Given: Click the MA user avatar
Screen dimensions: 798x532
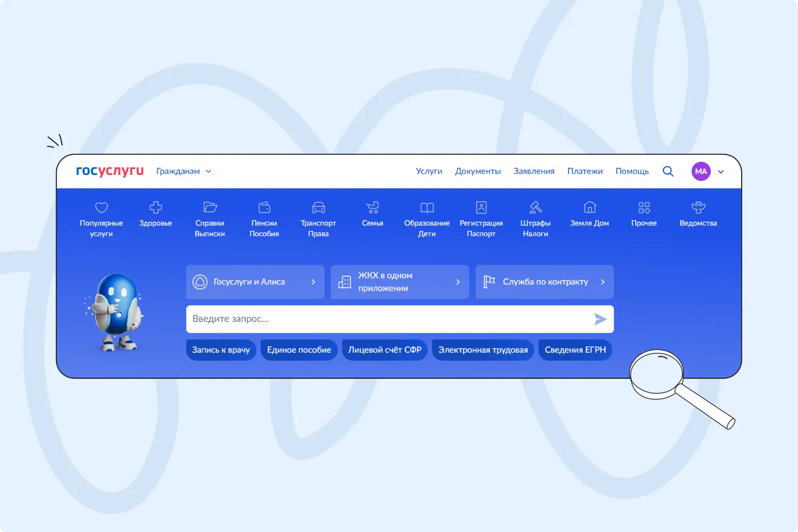Looking at the screenshot, I should point(701,171).
